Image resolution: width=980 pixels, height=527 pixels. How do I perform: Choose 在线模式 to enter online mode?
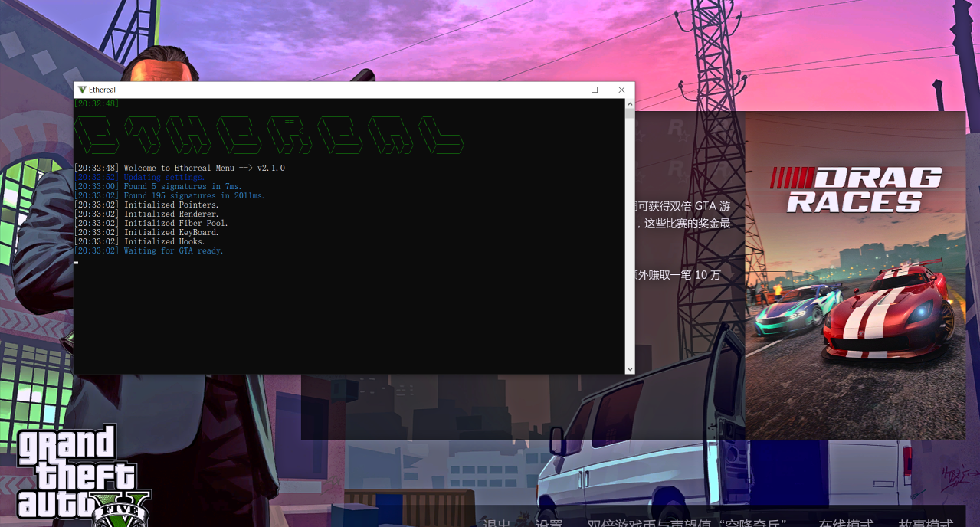846,522
